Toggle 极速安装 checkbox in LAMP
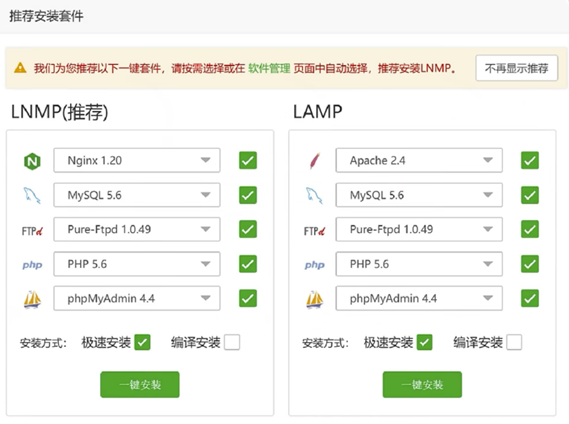569x424 pixels. pos(425,342)
